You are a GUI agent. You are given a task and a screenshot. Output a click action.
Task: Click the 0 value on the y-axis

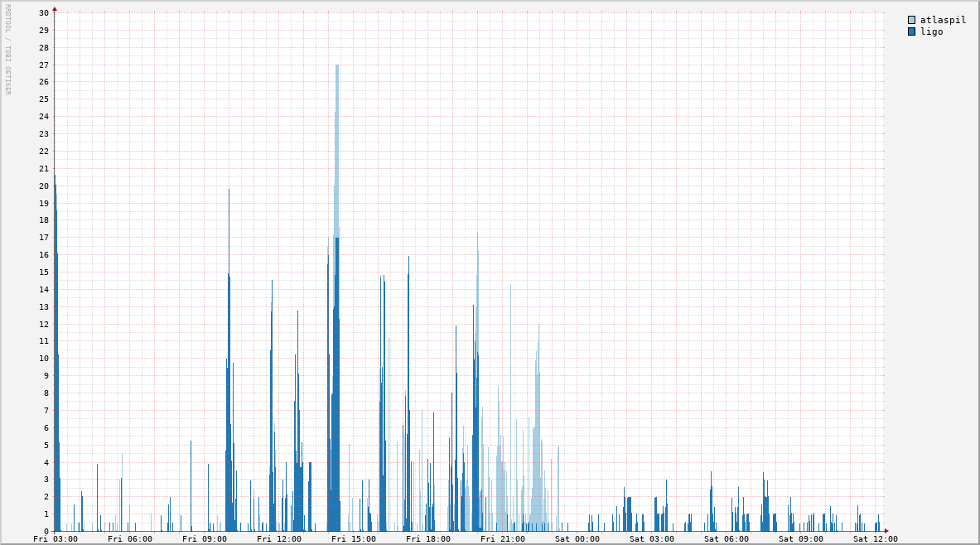click(x=46, y=531)
